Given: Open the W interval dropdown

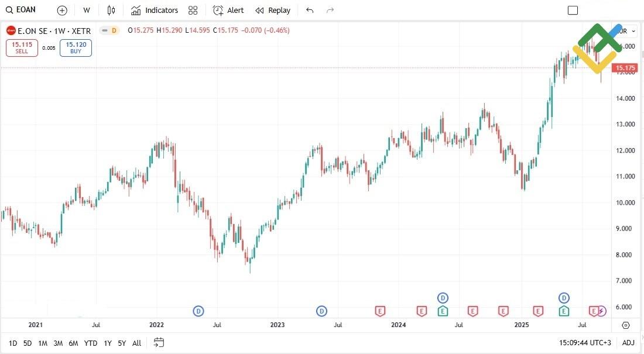Looking at the screenshot, I should click(x=86, y=10).
